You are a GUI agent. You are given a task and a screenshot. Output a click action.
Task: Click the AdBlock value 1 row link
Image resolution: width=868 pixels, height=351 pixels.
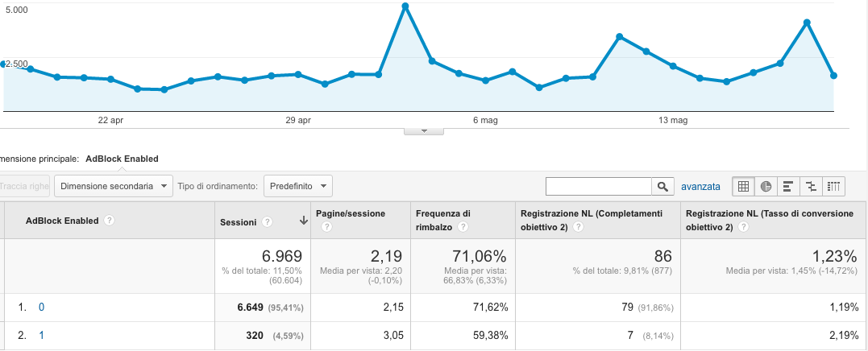41,336
